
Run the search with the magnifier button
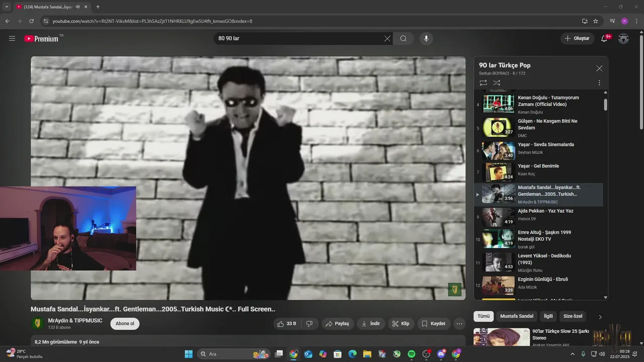pyautogui.click(x=404, y=38)
